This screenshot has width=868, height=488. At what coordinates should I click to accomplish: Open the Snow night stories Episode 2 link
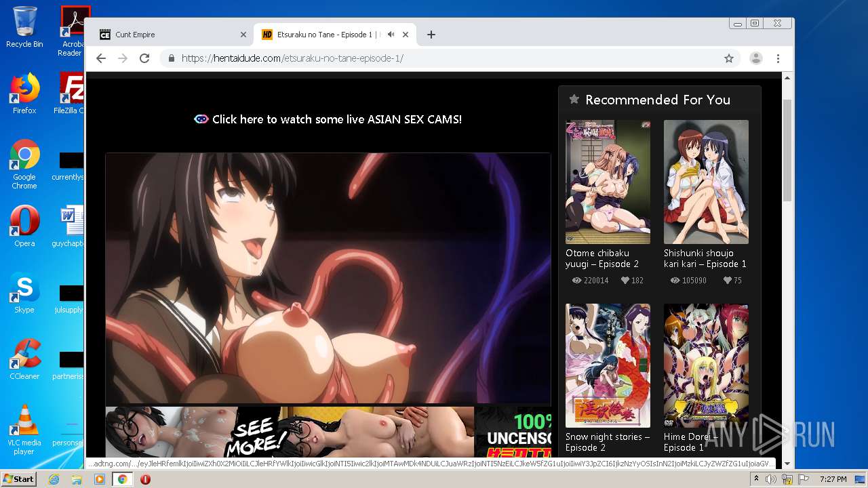[608, 442]
